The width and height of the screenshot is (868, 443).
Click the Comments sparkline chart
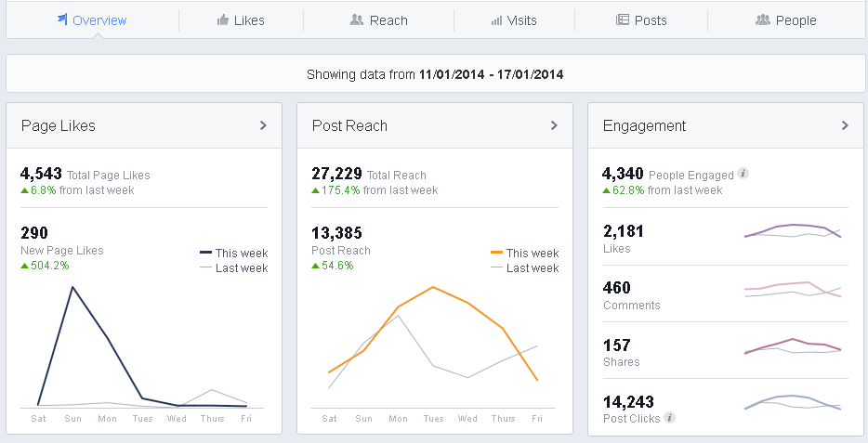tap(793, 289)
